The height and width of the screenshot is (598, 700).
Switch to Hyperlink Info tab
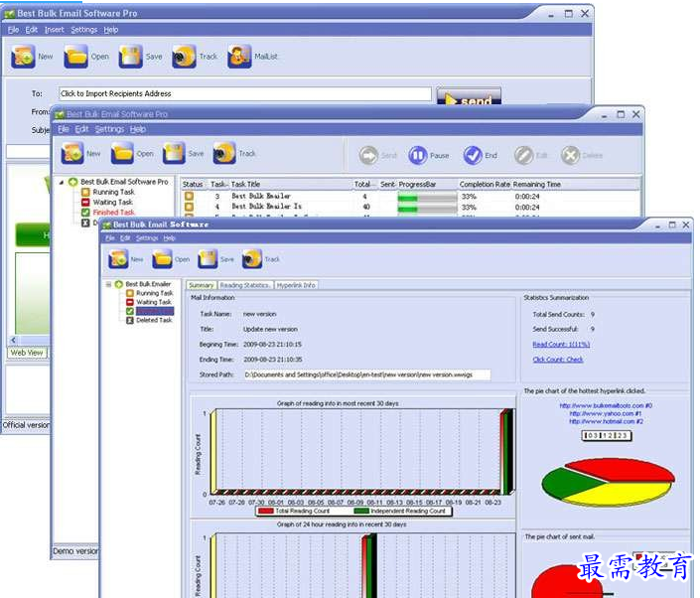click(296, 285)
